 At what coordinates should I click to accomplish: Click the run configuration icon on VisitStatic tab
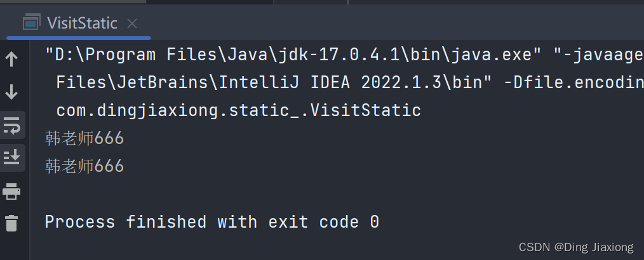(x=30, y=23)
